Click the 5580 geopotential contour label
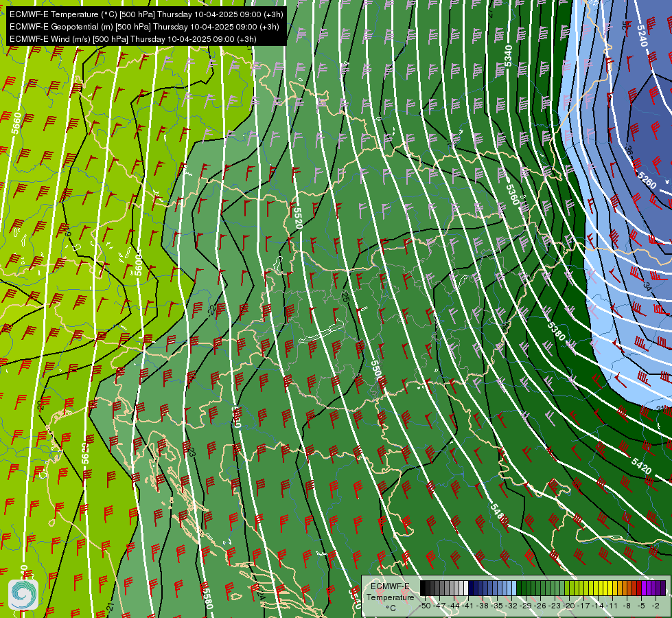This screenshot has width=672, height=618. click(x=207, y=596)
